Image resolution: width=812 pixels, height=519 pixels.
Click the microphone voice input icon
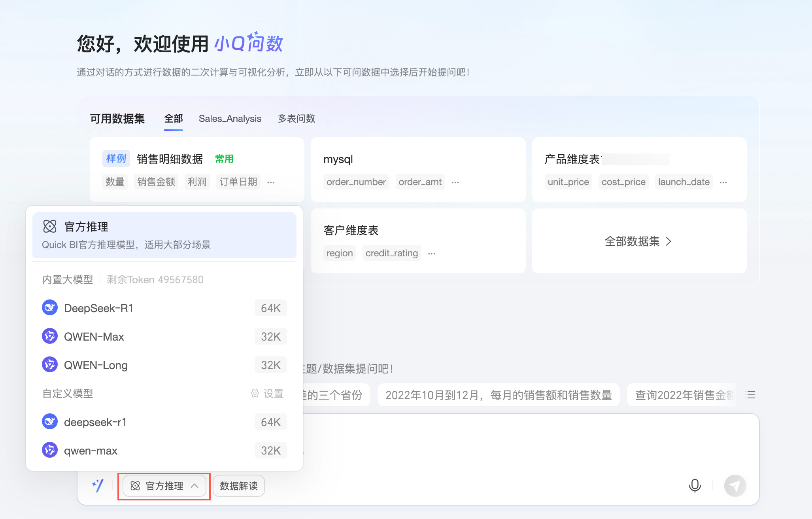tap(695, 485)
